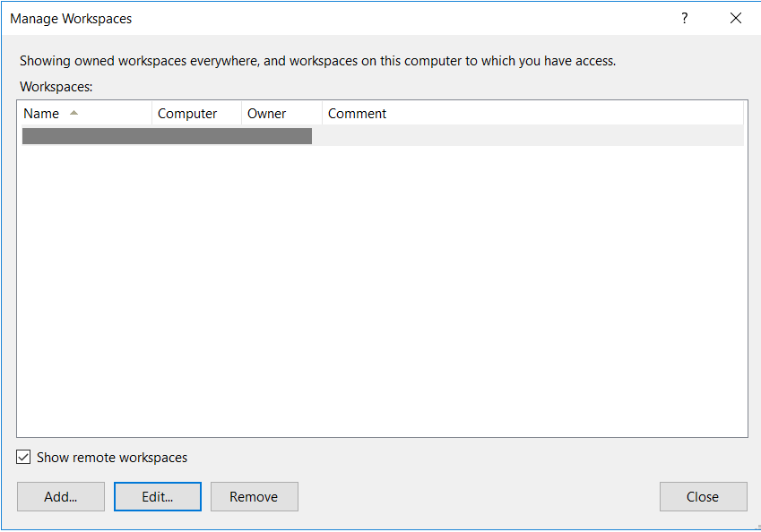This screenshot has width=761, height=532.
Task: Click the "Show remote workspaces" label text
Action: (x=112, y=458)
